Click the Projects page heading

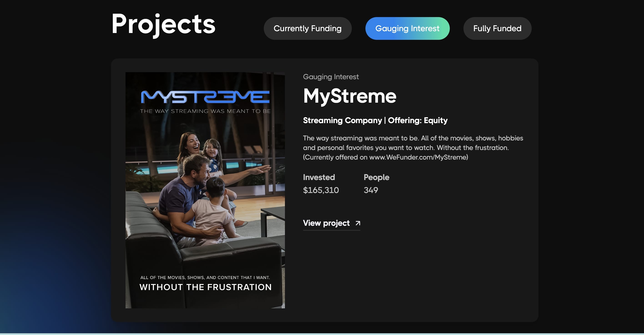[x=163, y=24]
